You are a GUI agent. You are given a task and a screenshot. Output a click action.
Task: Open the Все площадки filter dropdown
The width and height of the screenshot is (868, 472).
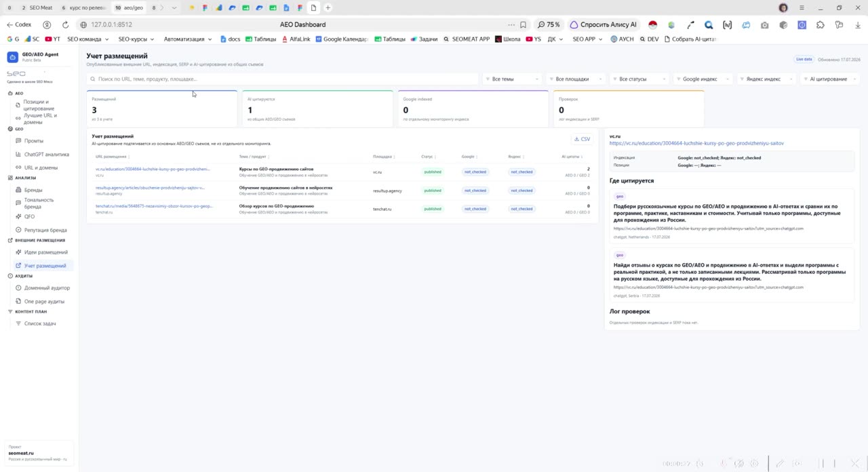576,79
